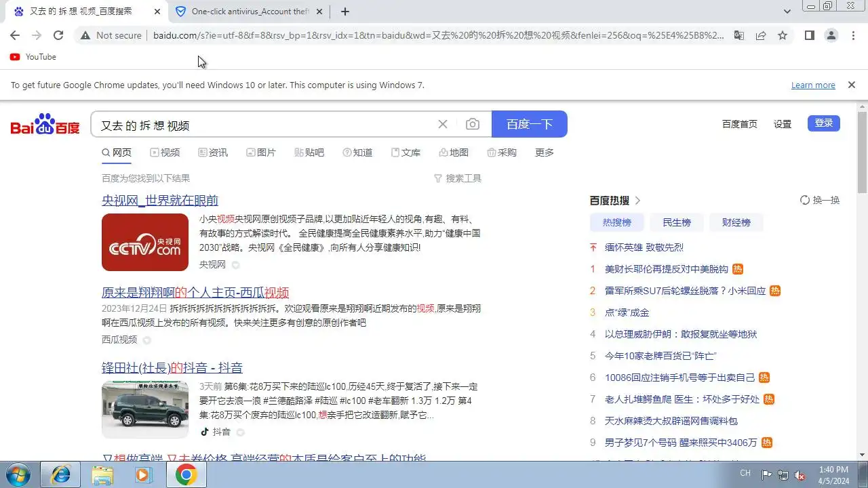Switch to the 图片 tab
The width and height of the screenshot is (868, 488).
261,152
